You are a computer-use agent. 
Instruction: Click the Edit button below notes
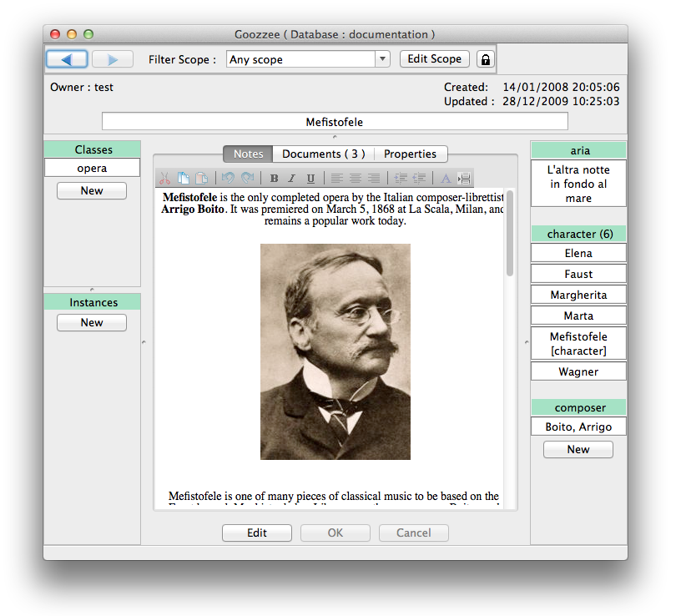[257, 533]
